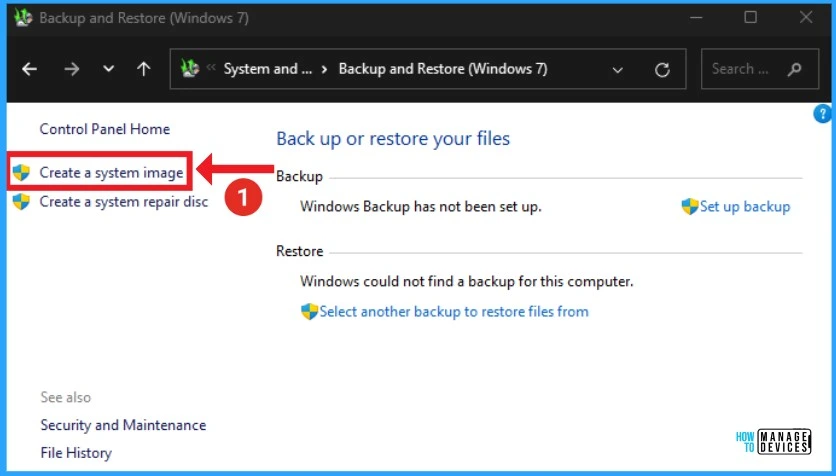
Task: Open System and ... breadcrumb
Action: tap(268, 69)
